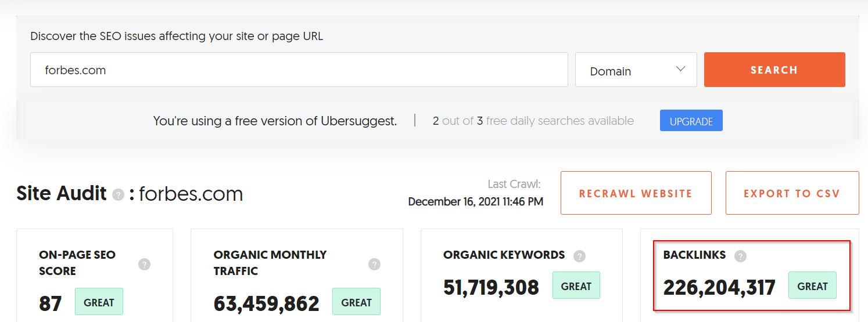This screenshot has height=322, width=868.
Task: Click the blue UPGRADE button
Action: (x=691, y=121)
